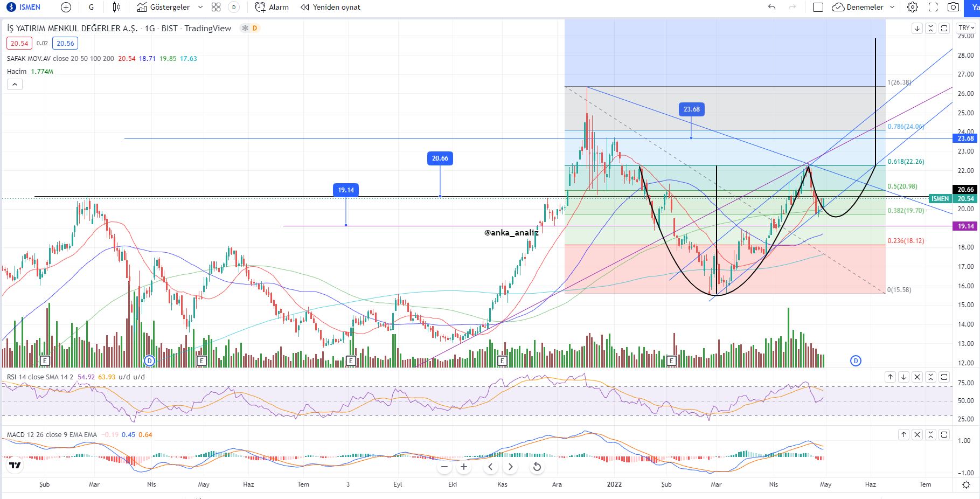980x499 pixels.
Task: Take a chart snapshot with the camera icon
Action: 952,7
